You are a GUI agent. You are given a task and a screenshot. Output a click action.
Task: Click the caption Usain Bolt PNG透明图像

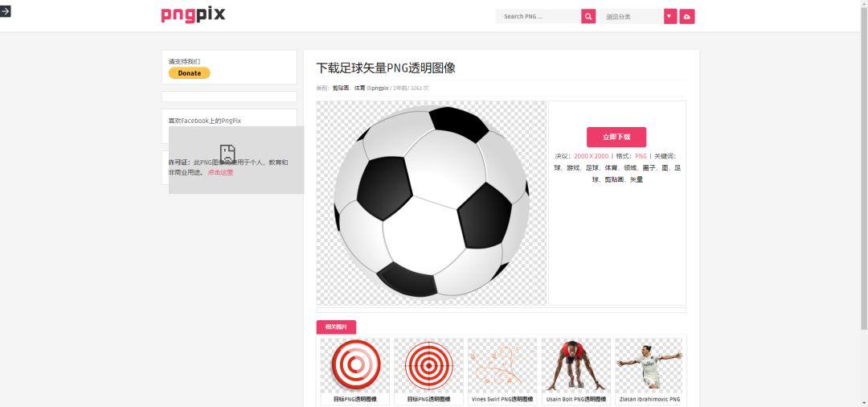pyautogui.click(x=576, y=399)
